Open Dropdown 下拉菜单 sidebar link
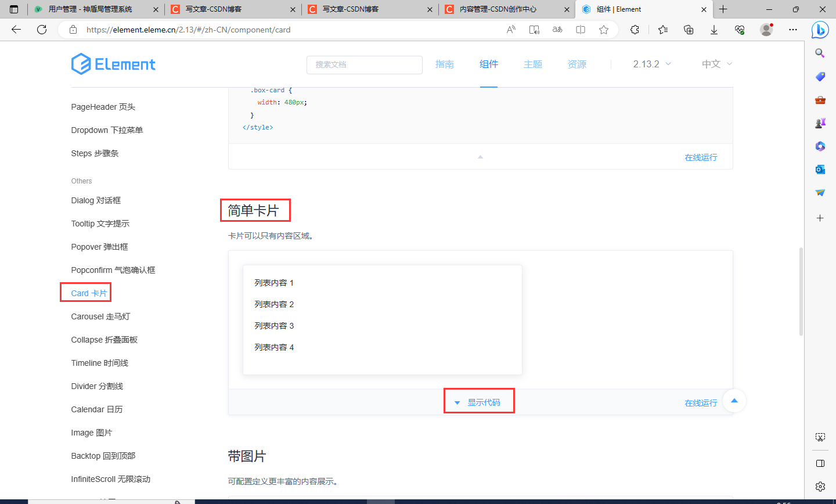Viewport: 836px width, 504px height. (107, 130)
